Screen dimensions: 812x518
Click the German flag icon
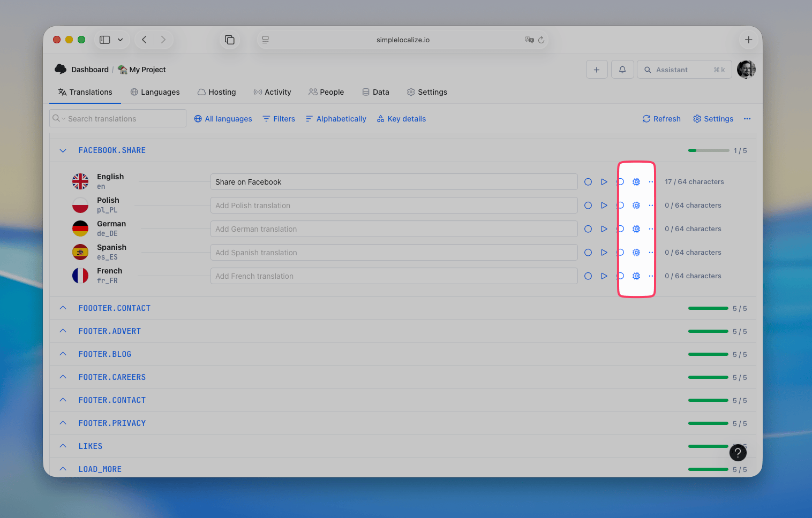pyautogui.click(x=80, y=228)
